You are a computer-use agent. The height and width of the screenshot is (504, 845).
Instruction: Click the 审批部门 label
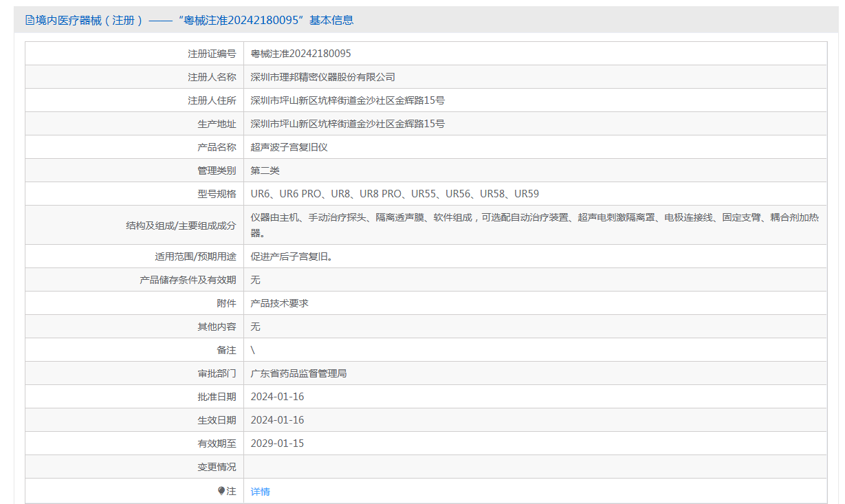(x=217, y=373)
